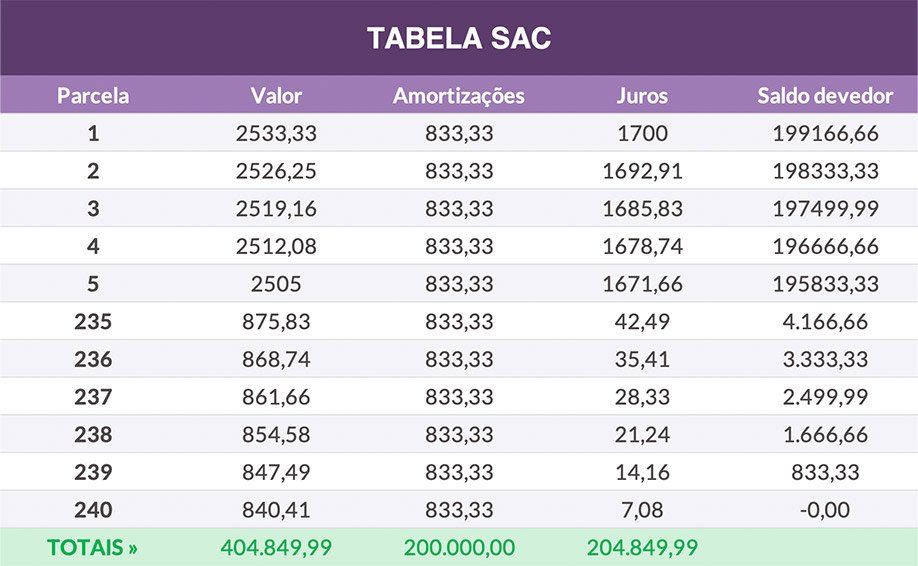Click parcela number 240
This screenshot has width=918, height=566.
[x=93, y=510]
